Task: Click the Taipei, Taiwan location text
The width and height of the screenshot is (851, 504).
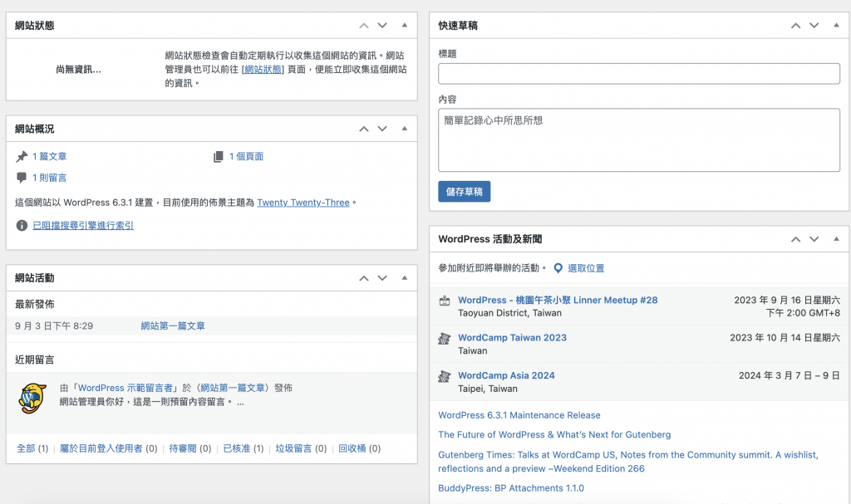Action: click(488, 389)
